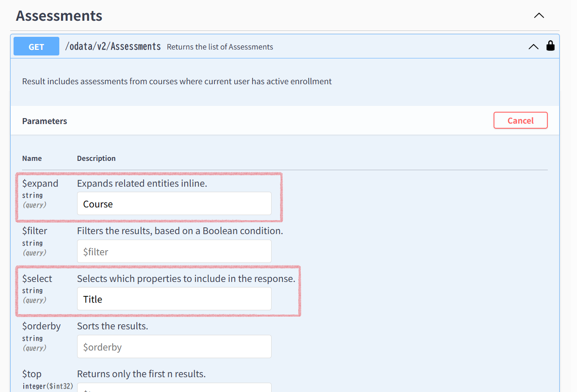Click the $orderby parameter name
Image resolution: width=577 pixels, height=392 pixels.
pos(42,326)
